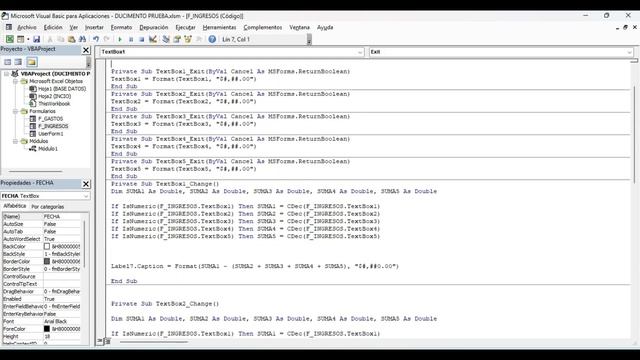Select Hoja1 (BASE DATOS) in project tree

pos(62,89)
